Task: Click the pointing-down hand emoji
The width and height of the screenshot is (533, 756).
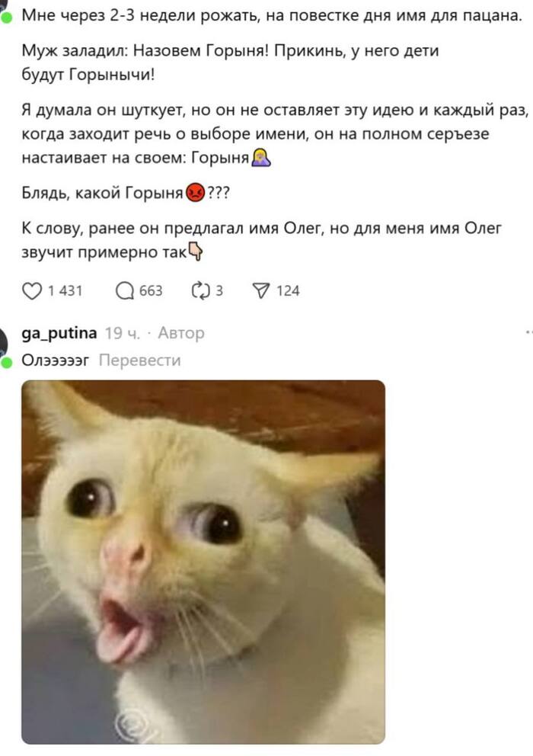Action: point(195,251)
